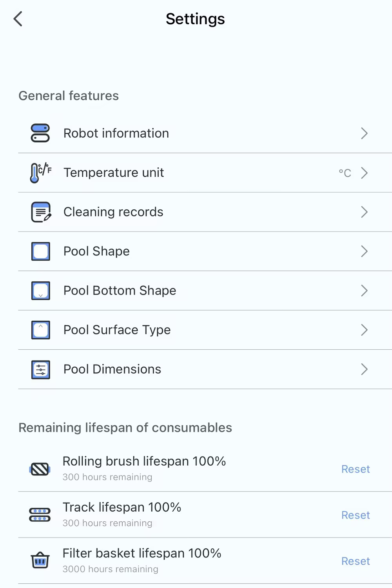The width and height of the screenshot is (392, 588).
Task: Click the filter basket icon
Action: [x=40, y=561]
